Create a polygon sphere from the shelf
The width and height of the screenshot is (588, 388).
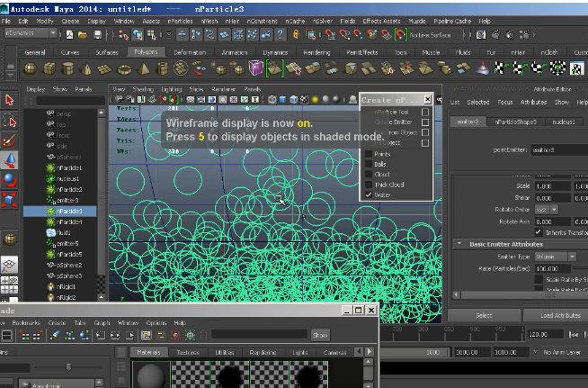31,68
